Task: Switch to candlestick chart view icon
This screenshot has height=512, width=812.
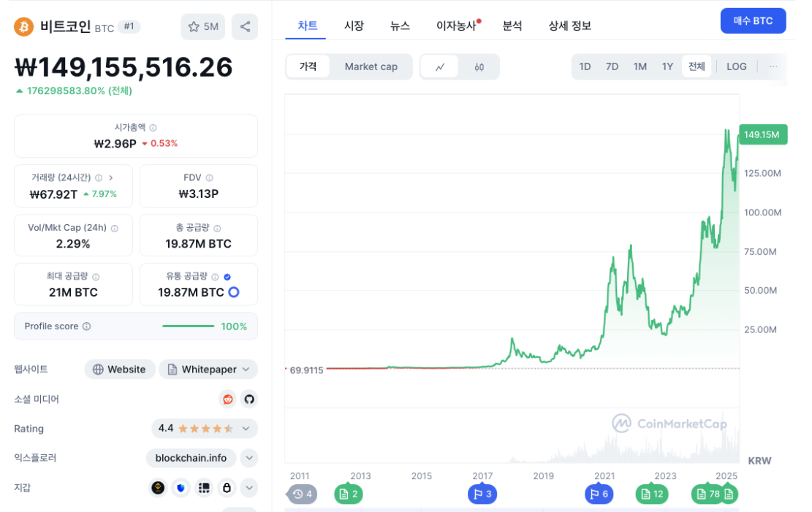Action: [x=479, y=66]
